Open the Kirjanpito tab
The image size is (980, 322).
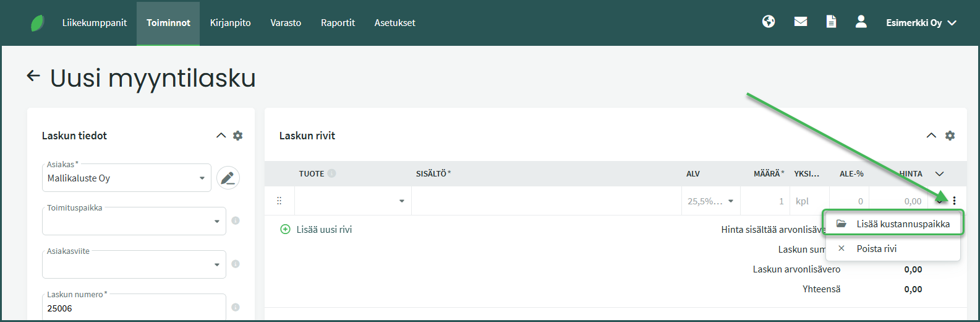pyautogui.click(x=230, y=23)
